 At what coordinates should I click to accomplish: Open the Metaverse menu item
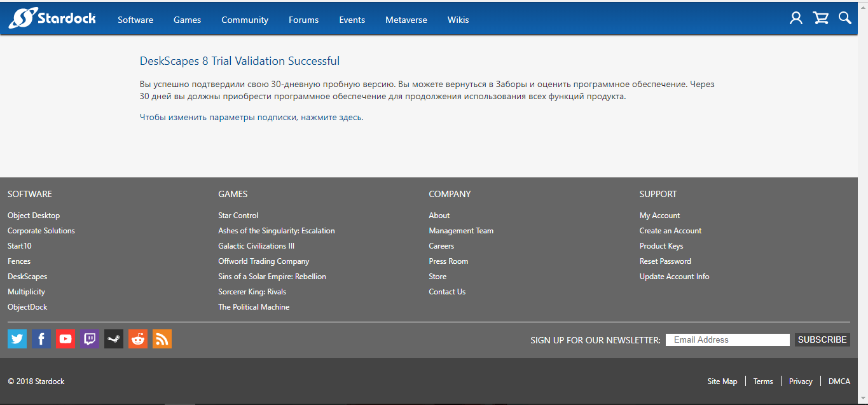tap(406, 20)
